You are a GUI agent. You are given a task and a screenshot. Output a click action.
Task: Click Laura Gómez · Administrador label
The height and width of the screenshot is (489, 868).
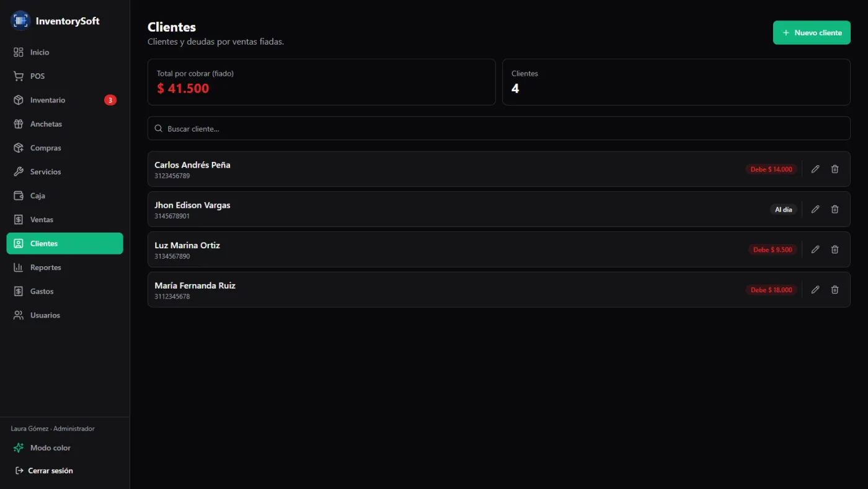point(53,428)
